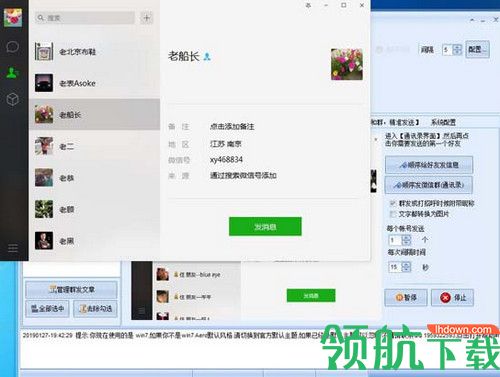Select the blue eye contact row in background list
Screen dimensions: 500x377
click(x=197, y=274)
